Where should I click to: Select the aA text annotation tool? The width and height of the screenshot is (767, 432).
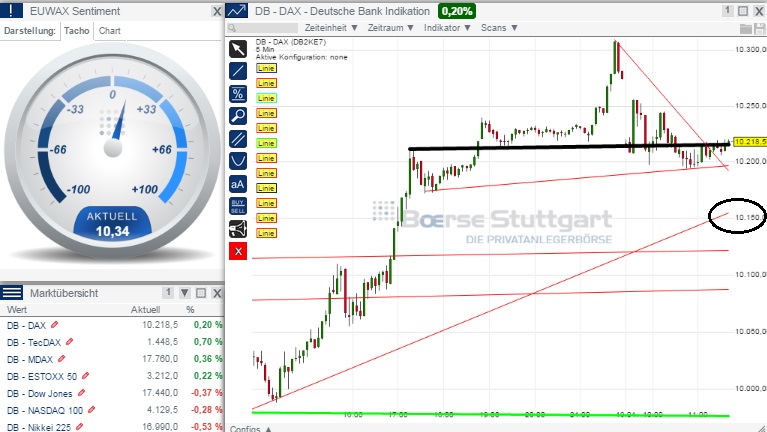[x=238, y=184]
